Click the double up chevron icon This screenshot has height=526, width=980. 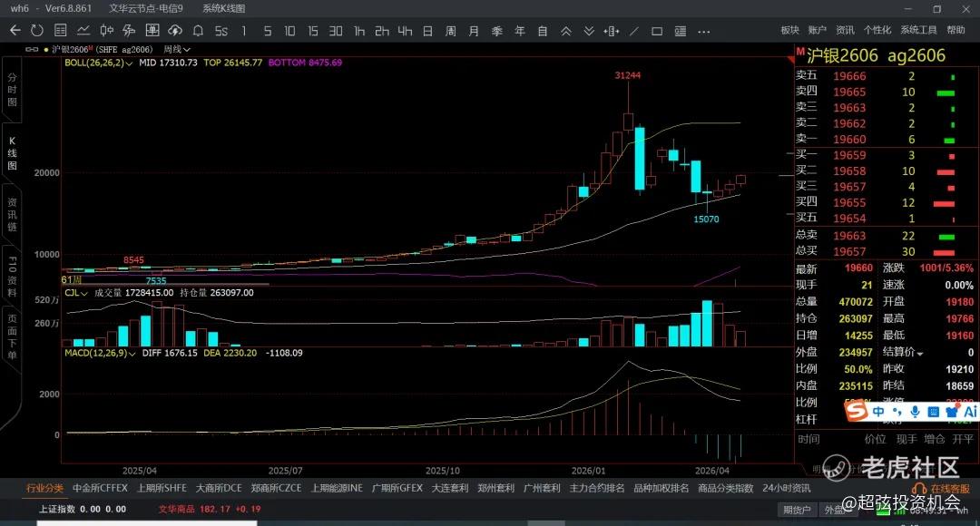coord(565,31)
